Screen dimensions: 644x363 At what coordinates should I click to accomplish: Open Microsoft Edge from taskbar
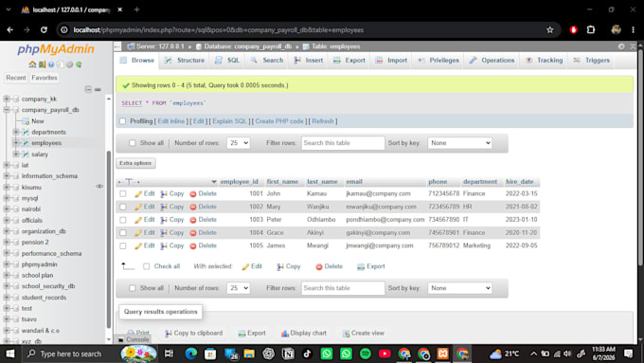(x=190, y=354)
